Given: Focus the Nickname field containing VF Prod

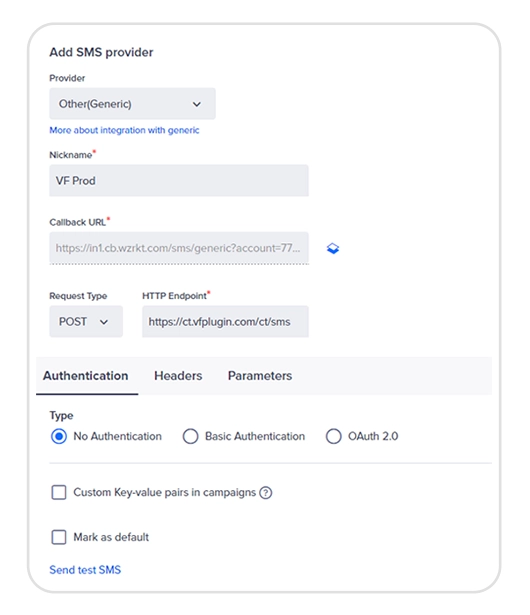Looking at the screenshot, I should click(179, 180).
